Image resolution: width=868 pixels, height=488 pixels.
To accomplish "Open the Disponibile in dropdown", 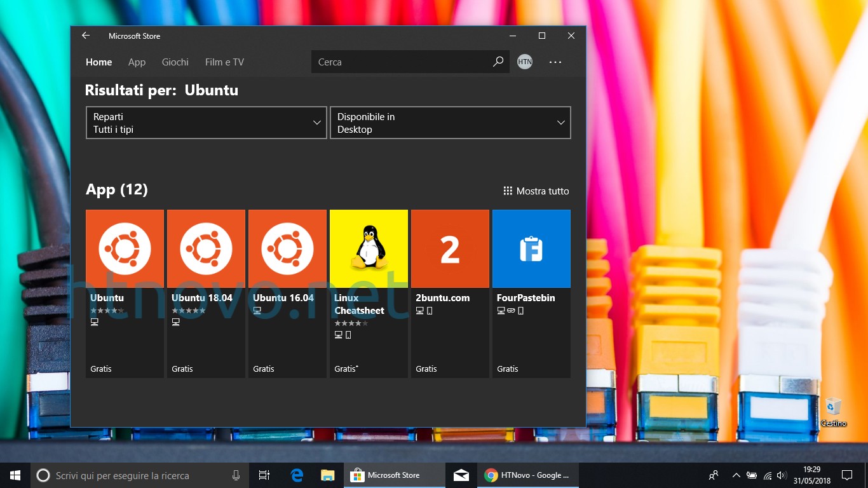I will point(450,123).
